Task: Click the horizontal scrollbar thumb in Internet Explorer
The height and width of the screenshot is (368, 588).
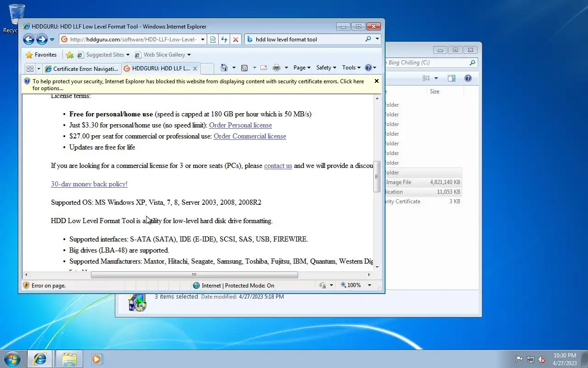Action: coord(194,275)
